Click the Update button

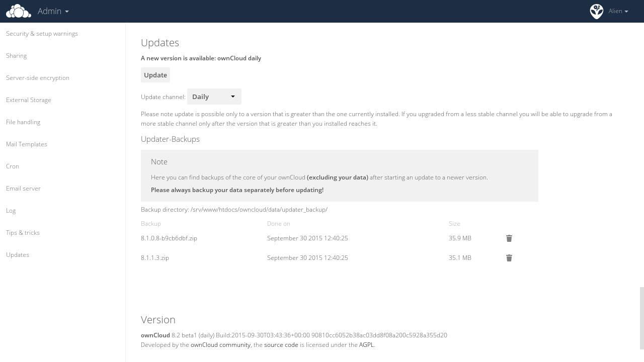pos(155,75)
